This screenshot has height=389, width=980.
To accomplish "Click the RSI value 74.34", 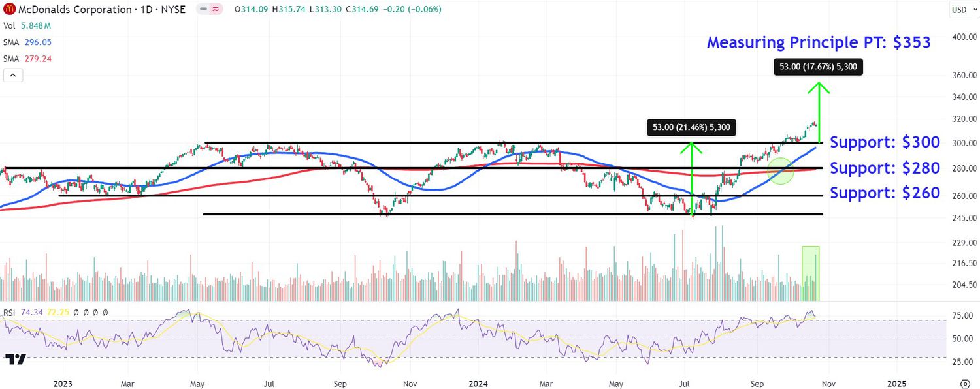I will (31, 313).
